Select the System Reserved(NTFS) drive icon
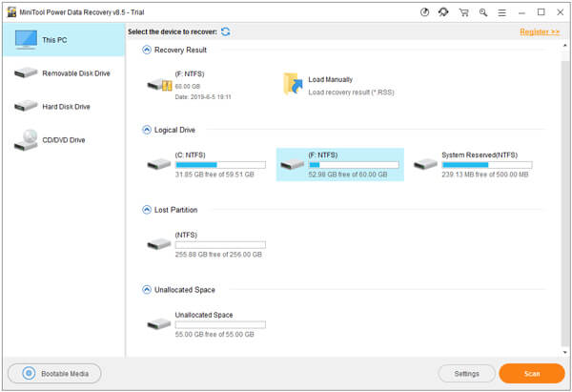Image resolution: width=572 pixels, height=392 pixels. click(x=425, y=164)
